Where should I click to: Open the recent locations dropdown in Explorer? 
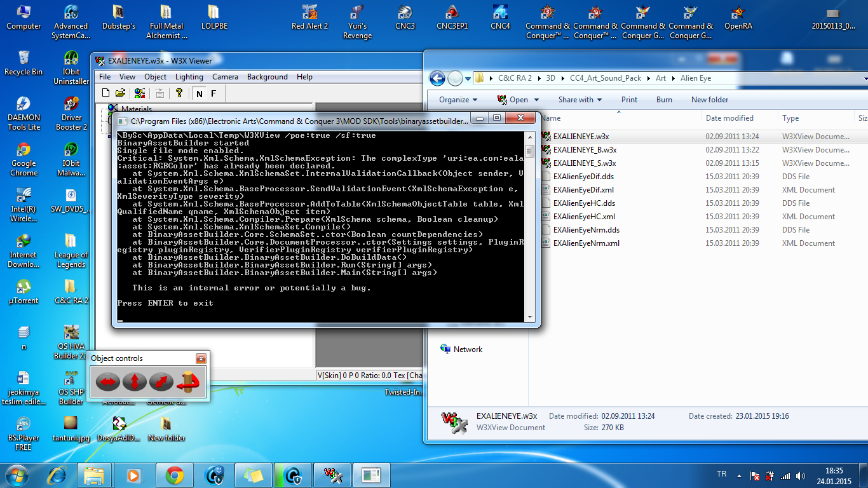coord(468,79)
